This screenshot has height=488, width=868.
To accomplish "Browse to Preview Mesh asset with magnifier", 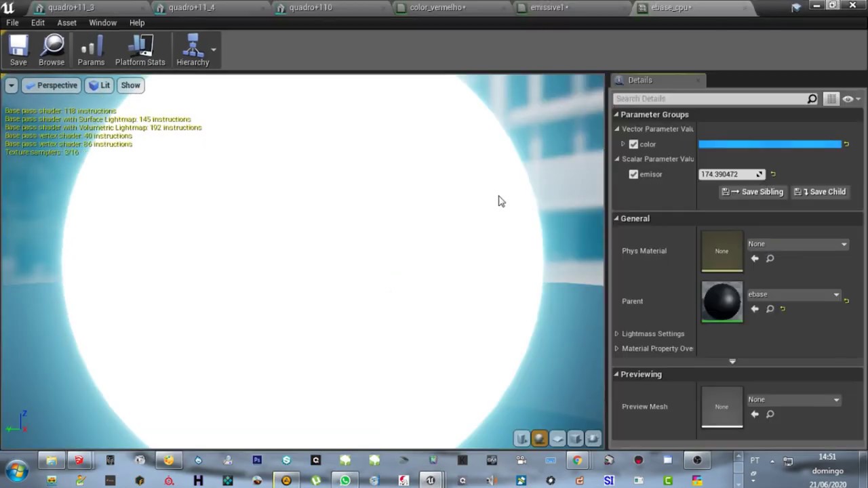I will [x=770, y=414].
